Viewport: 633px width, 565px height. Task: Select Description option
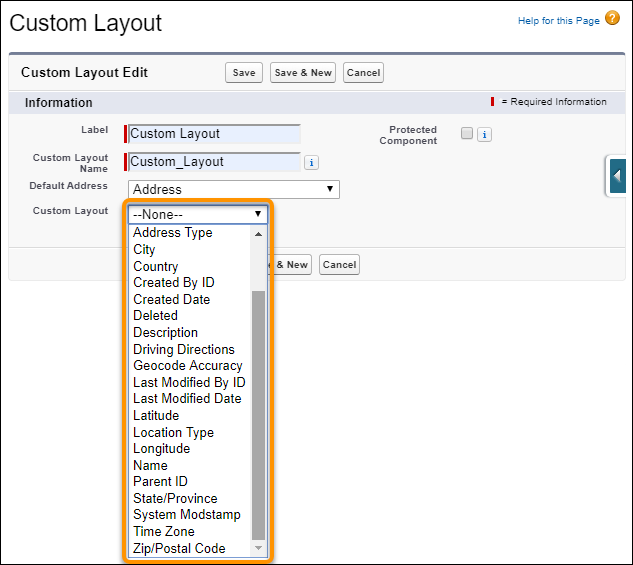pyautogui.click(x=189, y=333)
